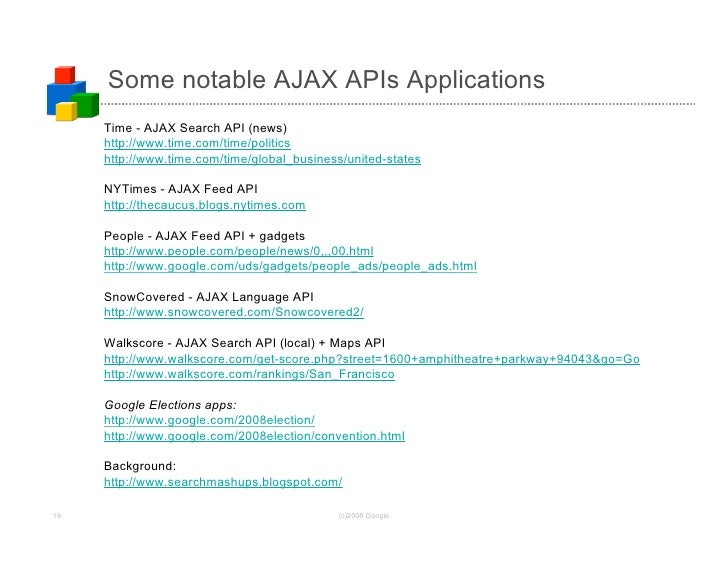728x563 pixels.
Task: Open thecaucus.blogs.nytimes.com link
Action: coord(205,205)
